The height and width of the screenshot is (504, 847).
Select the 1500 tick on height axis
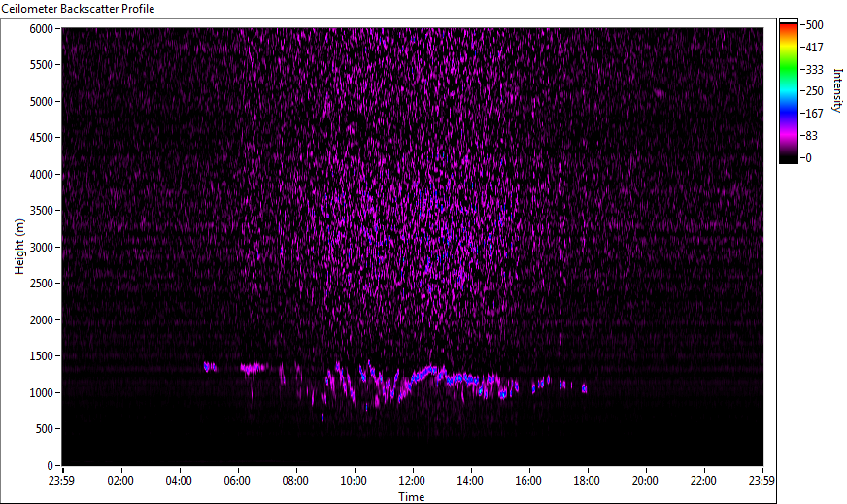(41, 356)
